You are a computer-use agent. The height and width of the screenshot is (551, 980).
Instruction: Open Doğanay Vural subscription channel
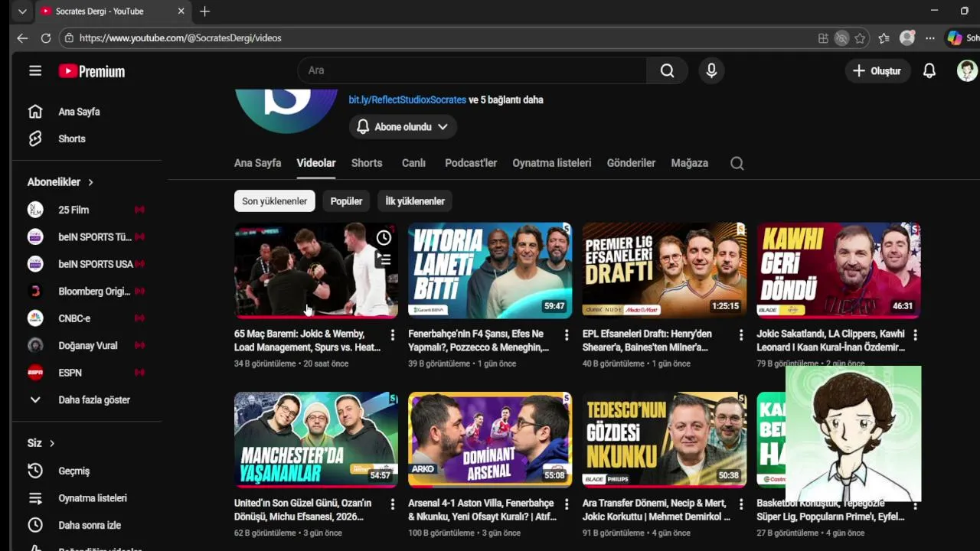pos(87,345)
